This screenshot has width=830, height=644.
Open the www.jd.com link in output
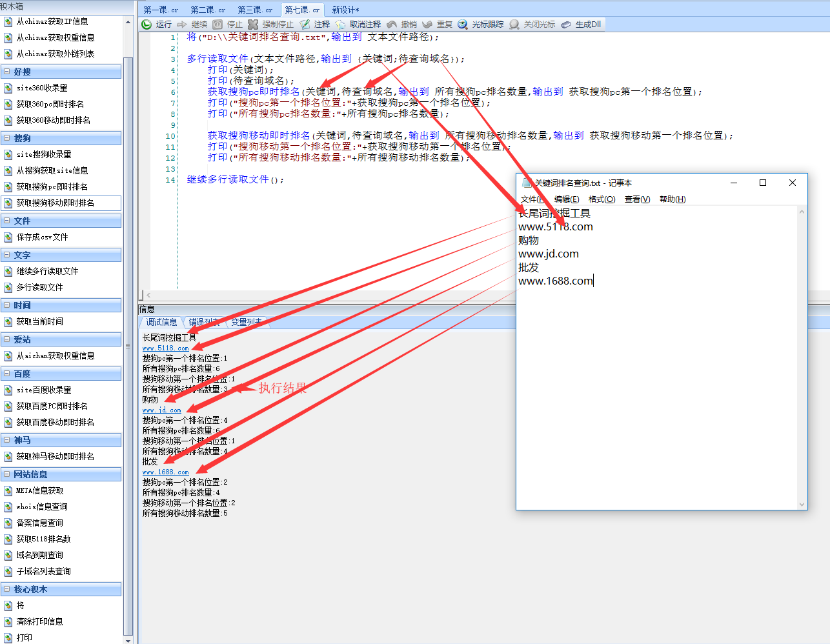[161, 410]
